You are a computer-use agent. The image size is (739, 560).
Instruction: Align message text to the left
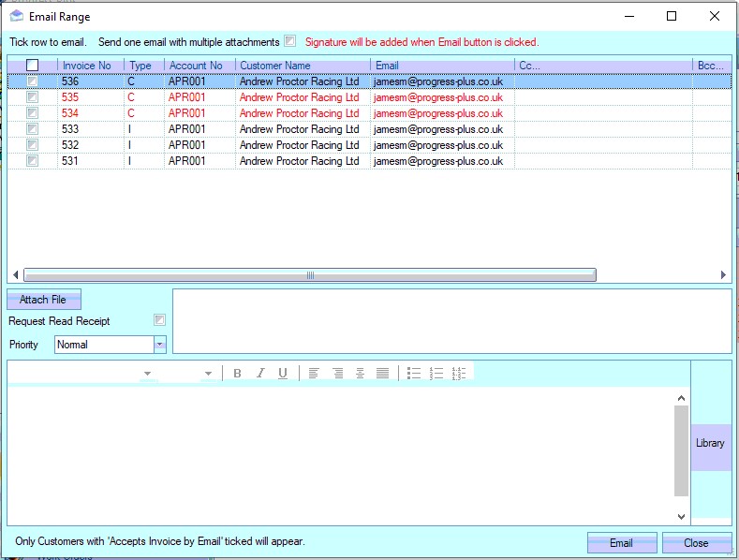tap(314, 373)
